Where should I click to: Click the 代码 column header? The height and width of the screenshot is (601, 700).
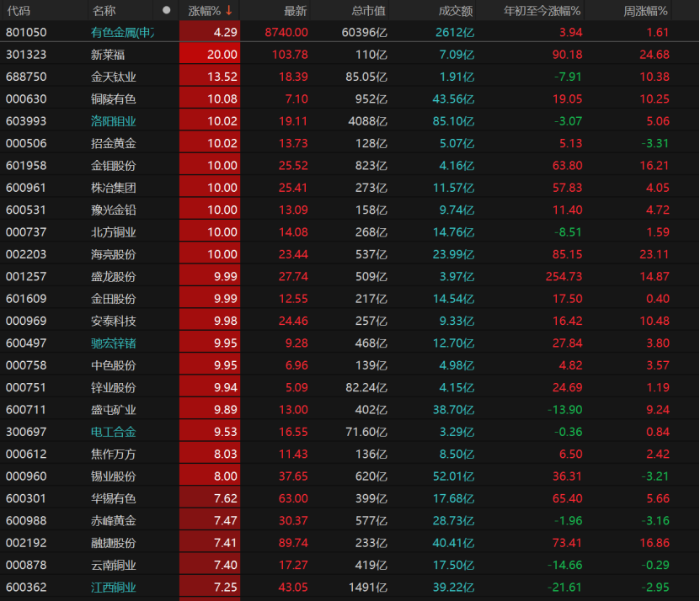pyautogui.click(x=19, y=11)
